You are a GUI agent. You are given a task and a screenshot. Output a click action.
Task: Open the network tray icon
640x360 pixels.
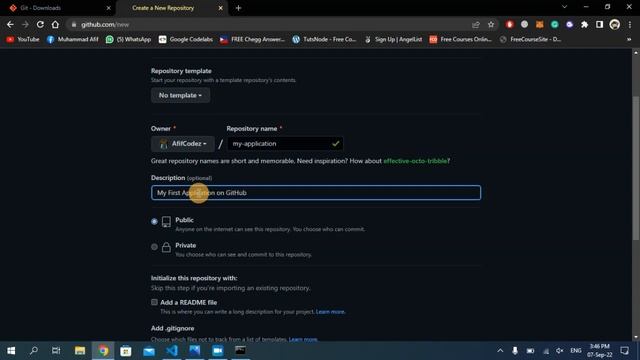pos(546,351)
